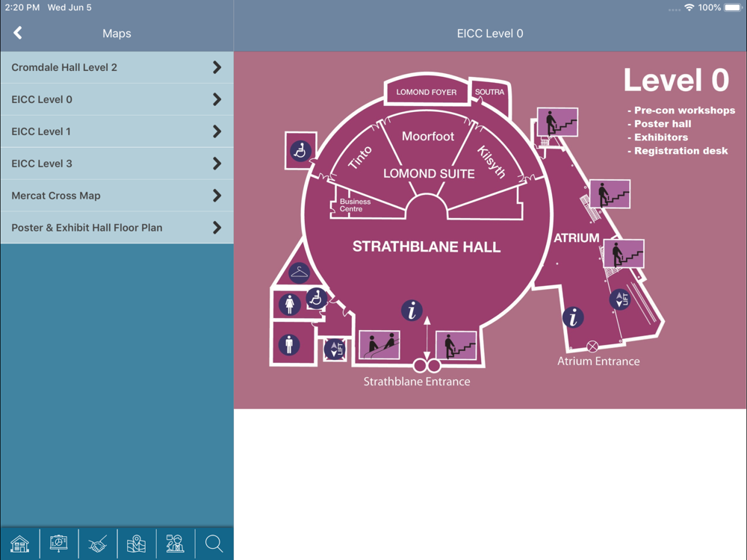Tap the stairs icon beside Strathblane Entrance
Image resolution: width=747 pixels, height=560 pixels.
[456, 345]
